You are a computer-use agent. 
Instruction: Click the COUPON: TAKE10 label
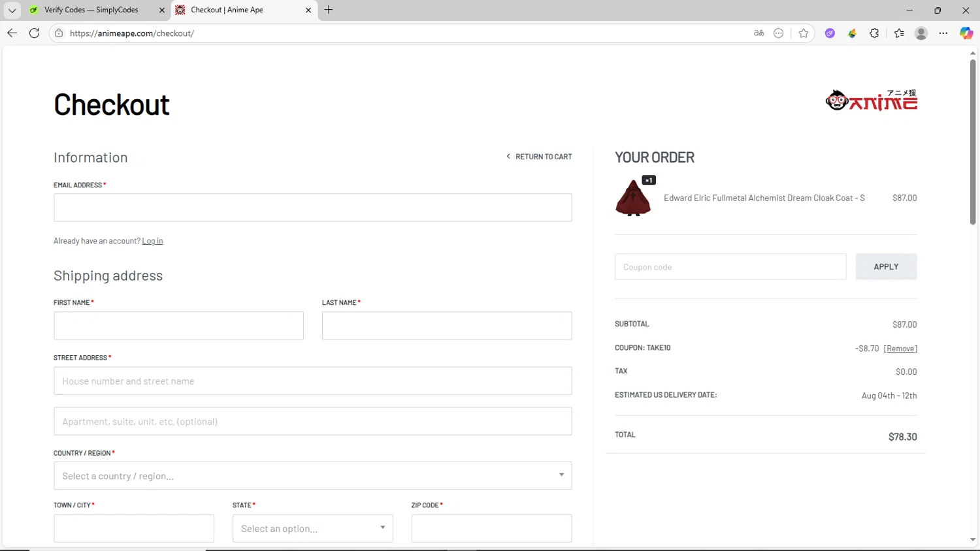point(643,348)
